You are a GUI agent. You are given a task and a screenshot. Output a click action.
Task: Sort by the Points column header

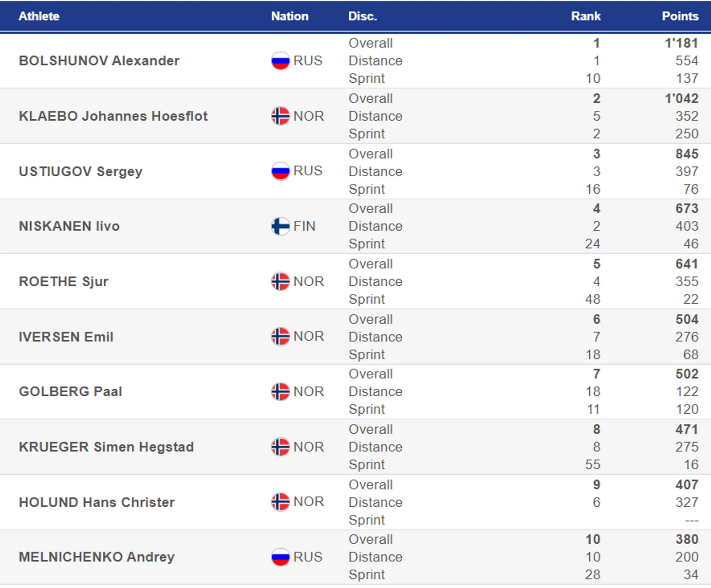680,16
